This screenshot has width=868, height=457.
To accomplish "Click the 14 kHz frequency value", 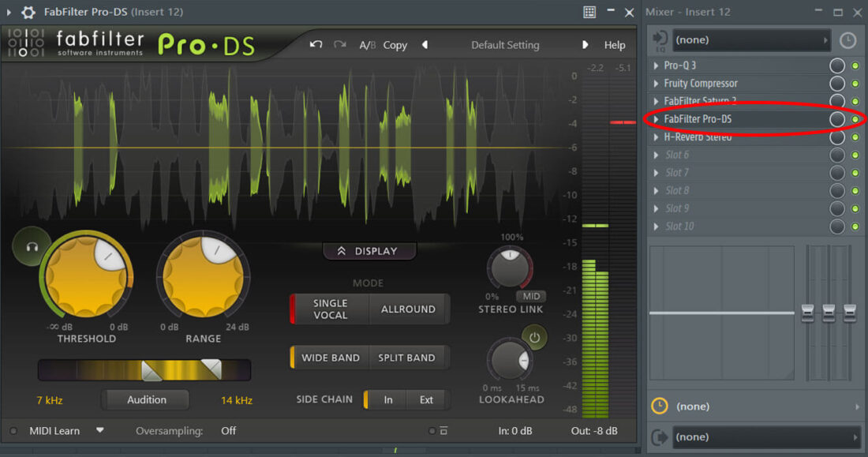I will pyautogui.click(x=237, y=400).
